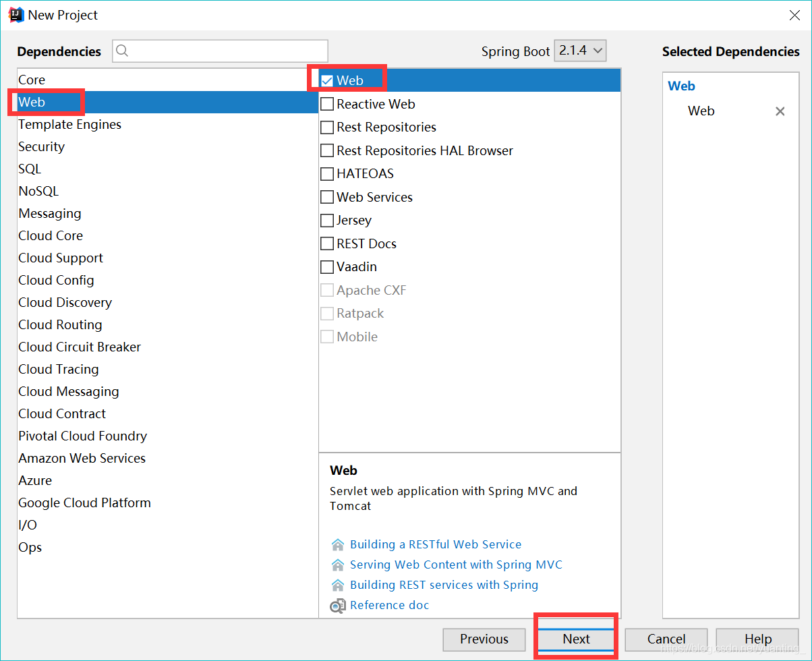Check Rest Repositories HAL Browser option
Image resolution: width=812 pixels, height=661 pixels.
tap(327, 150)
